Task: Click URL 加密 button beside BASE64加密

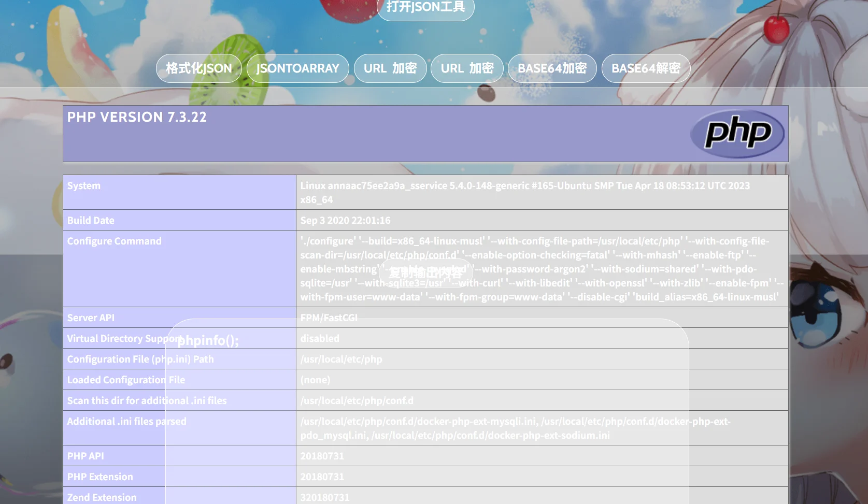Action: [x=467, y=68]
